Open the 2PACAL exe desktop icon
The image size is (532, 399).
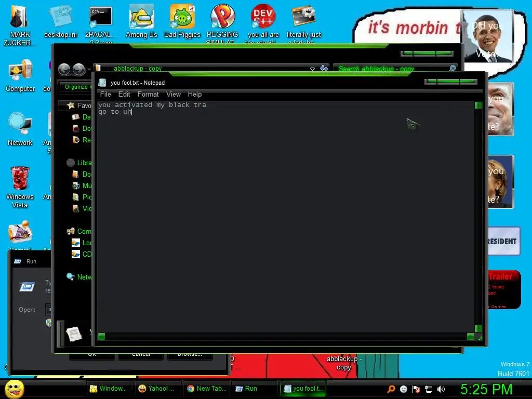click(x=101, y=24)
